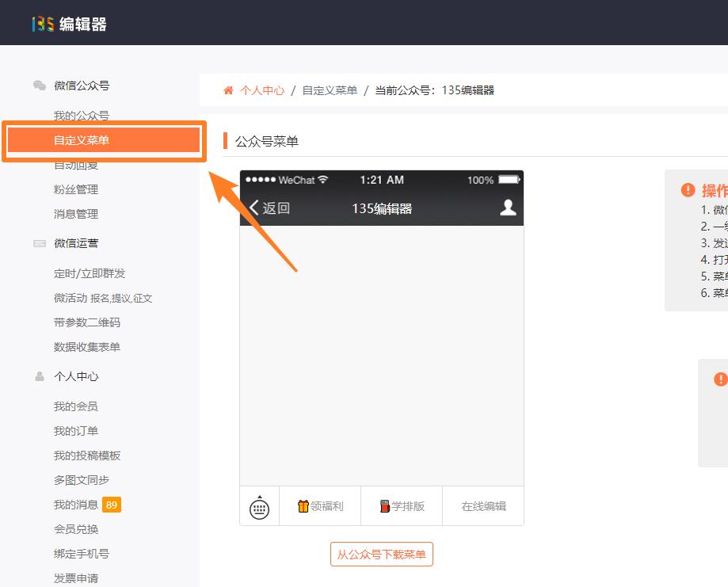Viewport: 728px width, 587px height.
Task: Tap the profile icon in phone header
Action: tap(508, 208)
